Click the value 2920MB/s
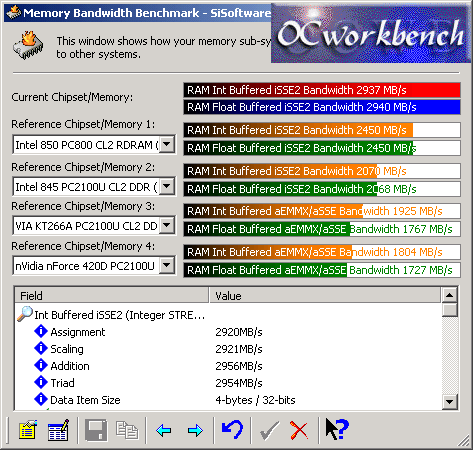The width and height of the screenshot is (473, 450). point(239,332)
